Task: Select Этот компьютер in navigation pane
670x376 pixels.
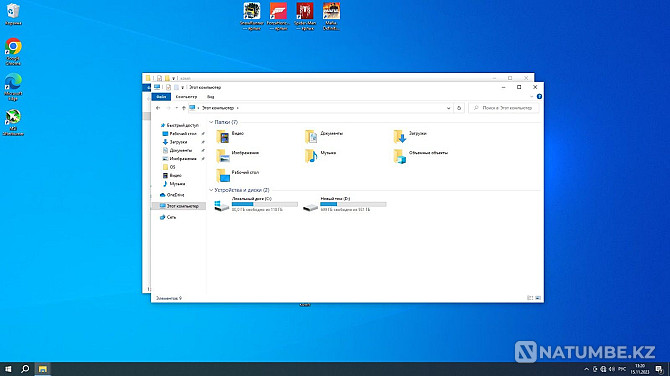Action: (x=179, y=206)
